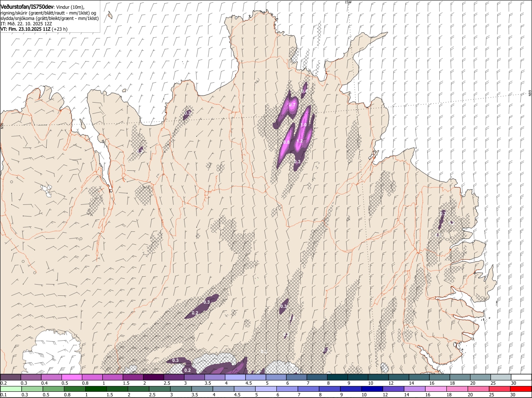Pick the darkest purple snow swatch labeled 2

[153, 377]
